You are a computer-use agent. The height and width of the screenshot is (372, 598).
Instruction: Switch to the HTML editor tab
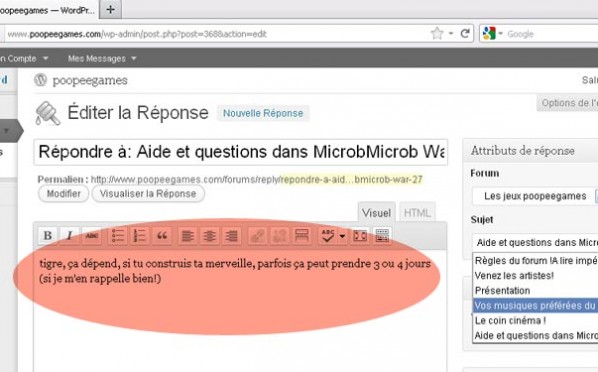click(417, 213)
